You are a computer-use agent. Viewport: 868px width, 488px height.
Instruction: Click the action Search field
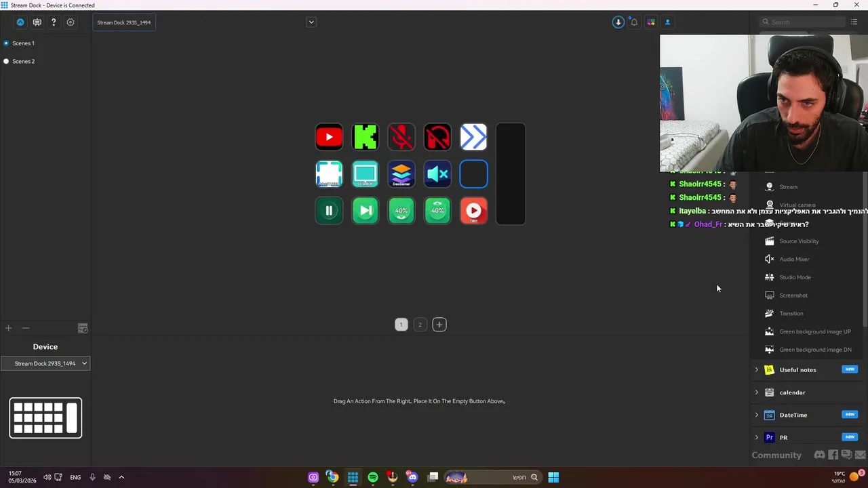pos(804,22)
